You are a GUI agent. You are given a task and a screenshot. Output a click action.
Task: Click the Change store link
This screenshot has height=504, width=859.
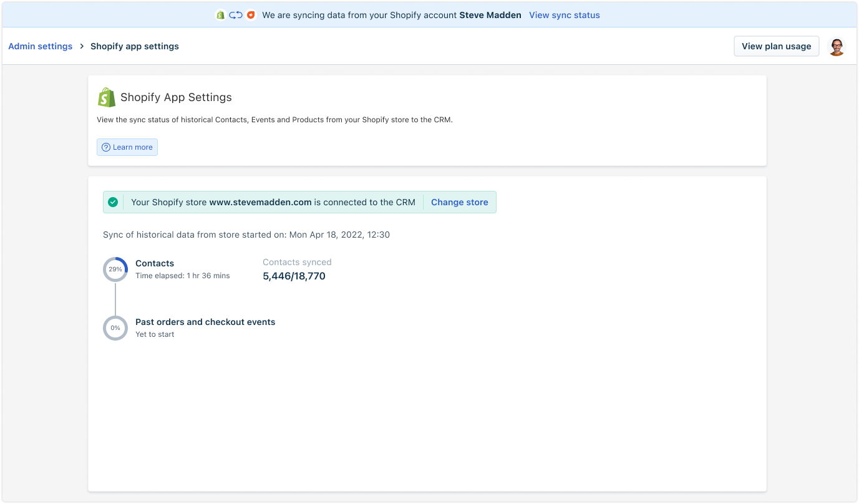click(460, 202)
